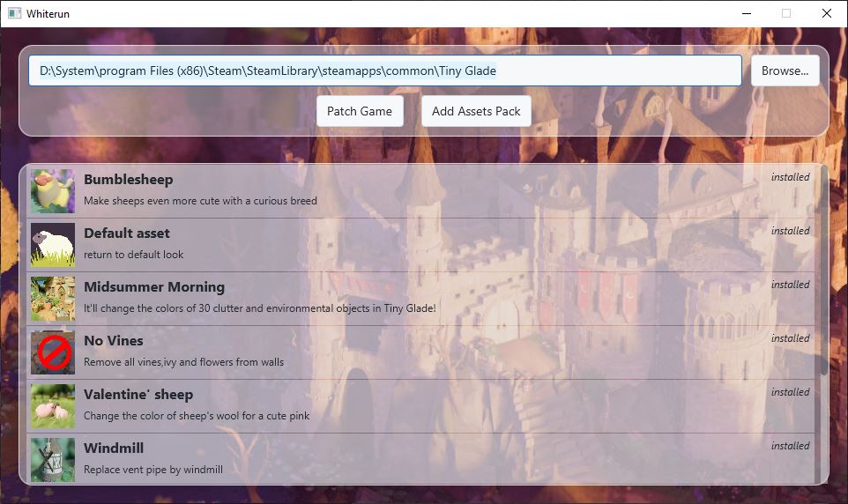This screenshot has height=504, width=848.
Task: Click the Default asset sheep thumbnail
Action: tap(53, 245)
